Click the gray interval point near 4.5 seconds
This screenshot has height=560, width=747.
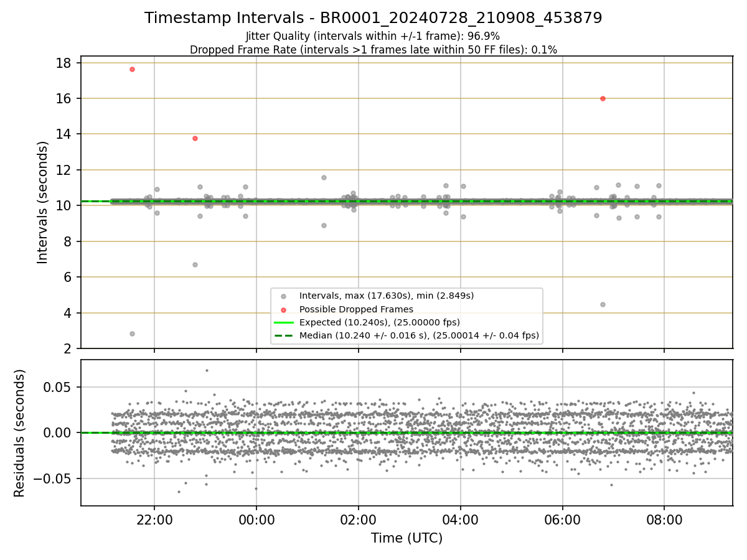[603, 304]
